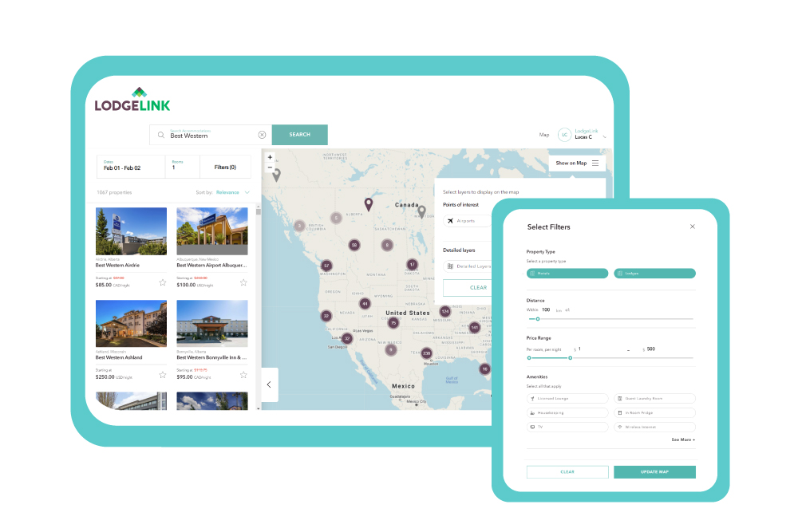Click the zoom-in plus icon on the map
Image resolution: width=798 pixels, height=532 pixels.
pos(270,156)
